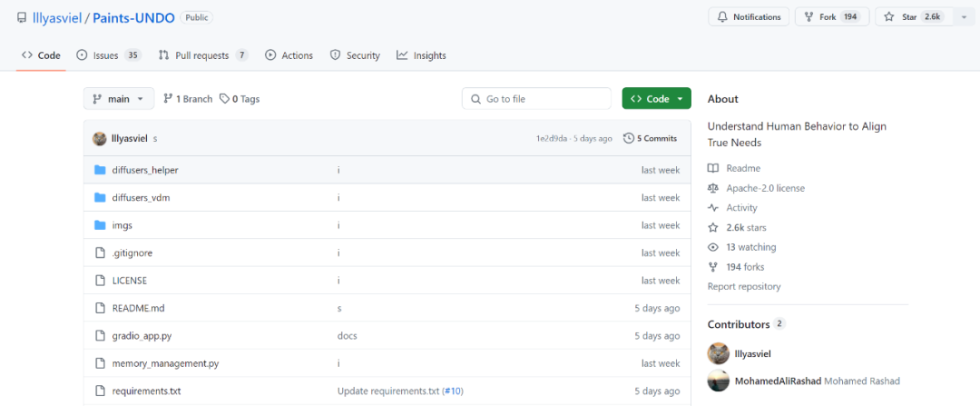The height and width of the screenshot is (406, 980).
Task: View the 13 watching link
Action: [751, 247]
